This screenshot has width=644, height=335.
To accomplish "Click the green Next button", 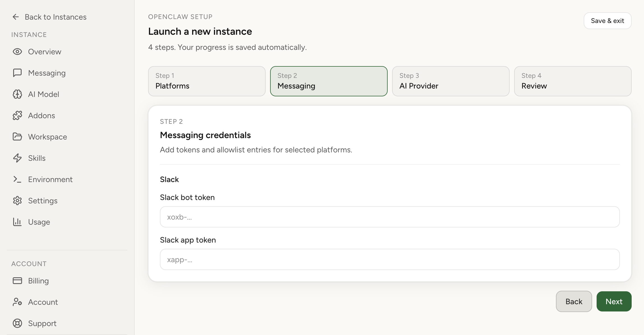I will coord(614,301).
